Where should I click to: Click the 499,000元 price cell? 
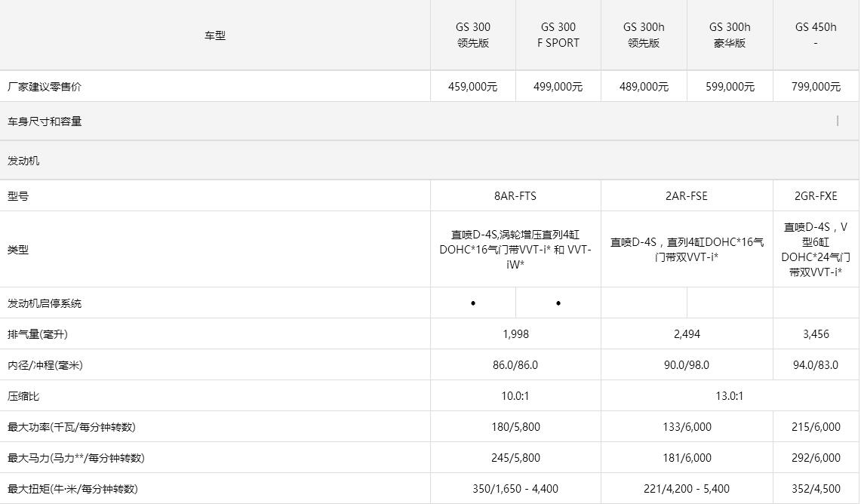[x=558, y=87]
